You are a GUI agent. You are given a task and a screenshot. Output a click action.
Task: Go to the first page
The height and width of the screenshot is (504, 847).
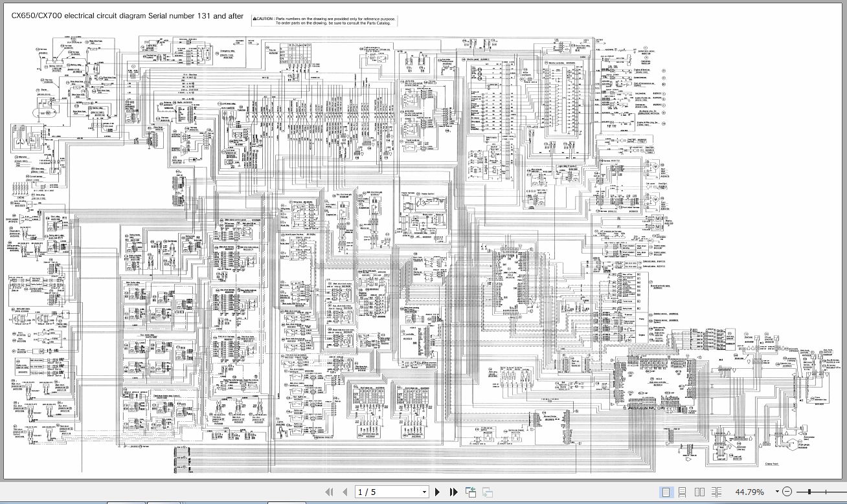[329, 492]
